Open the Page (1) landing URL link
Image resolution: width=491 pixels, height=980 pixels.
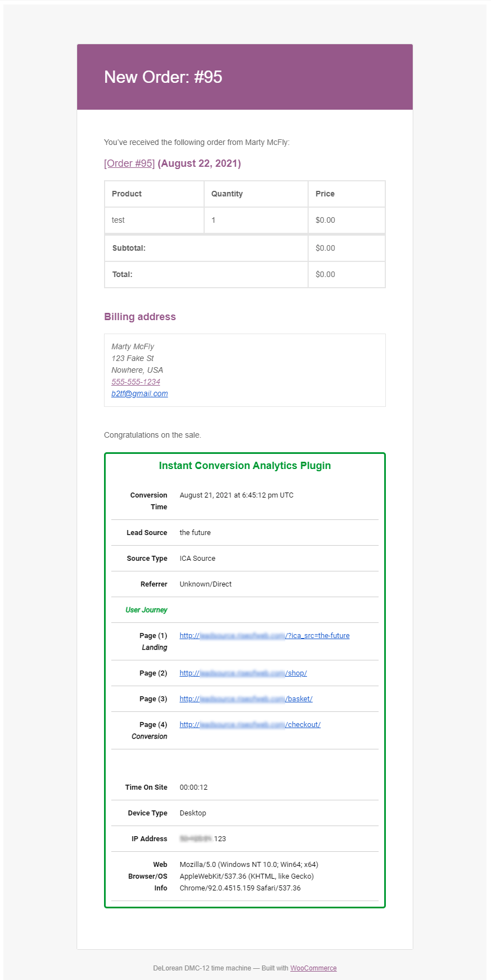point(264,636)
